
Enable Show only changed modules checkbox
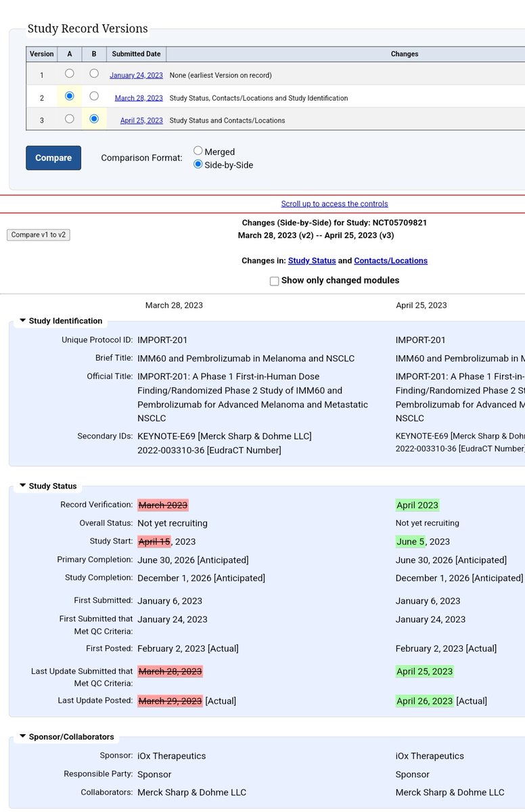[x=274, y=281]
